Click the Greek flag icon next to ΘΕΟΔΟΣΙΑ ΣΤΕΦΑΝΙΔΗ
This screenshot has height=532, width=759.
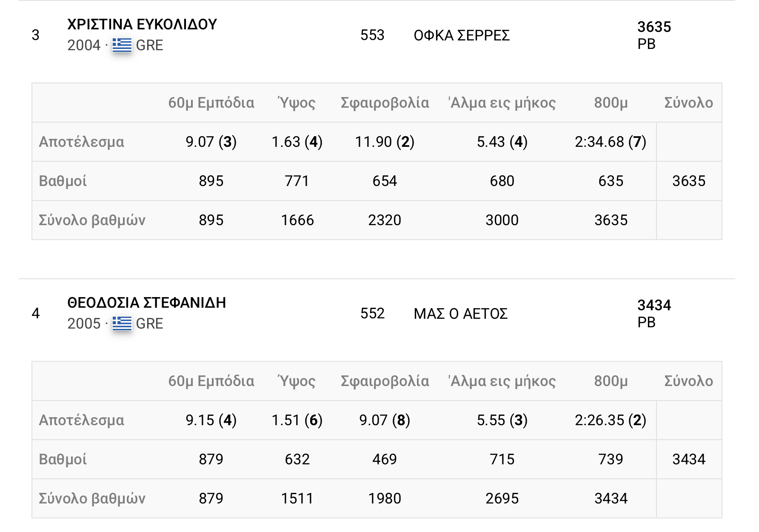[x=122, y=323]
